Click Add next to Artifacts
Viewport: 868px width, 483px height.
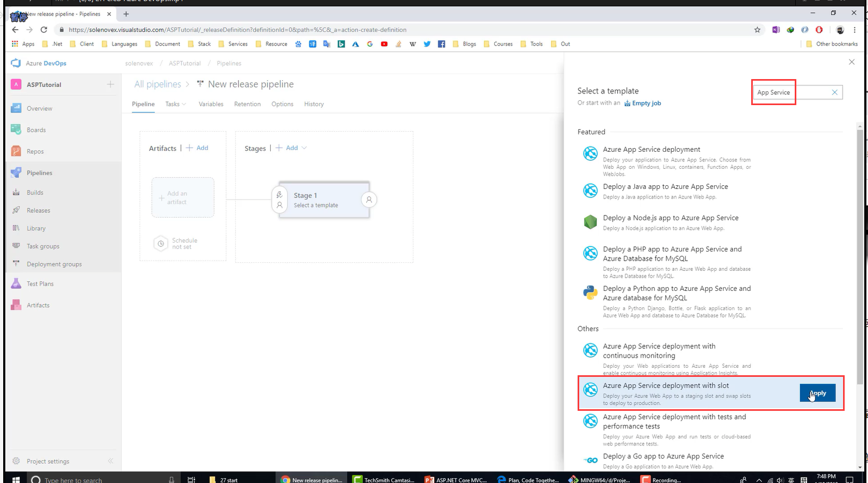(197, 148)
